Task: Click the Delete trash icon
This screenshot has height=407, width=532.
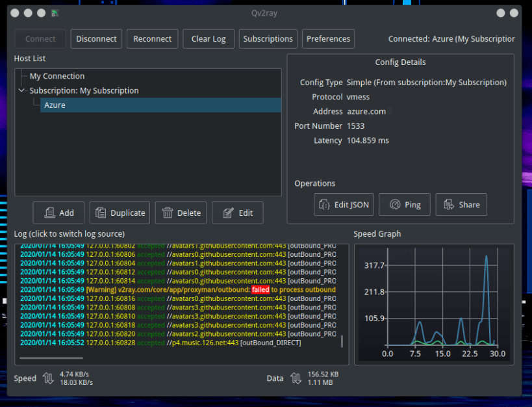Action: coord(168,213)
